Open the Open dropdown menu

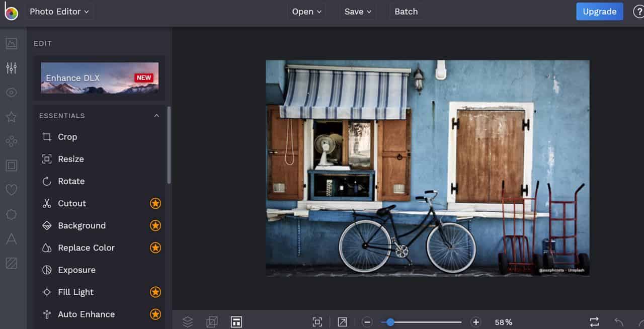(x=306, y=12)
